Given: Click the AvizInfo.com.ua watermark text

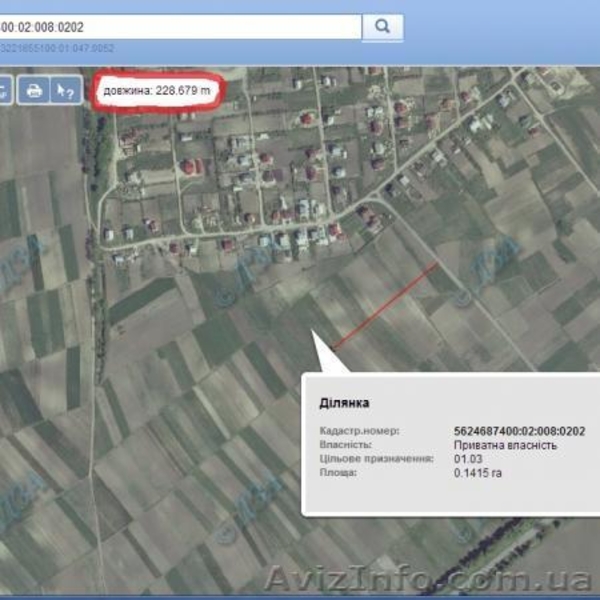Looking at the screenshot, I should pyautogui.click(x=428, y=580).
